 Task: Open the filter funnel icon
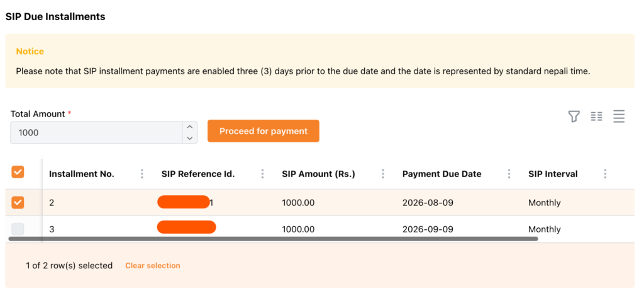[574, 117]
